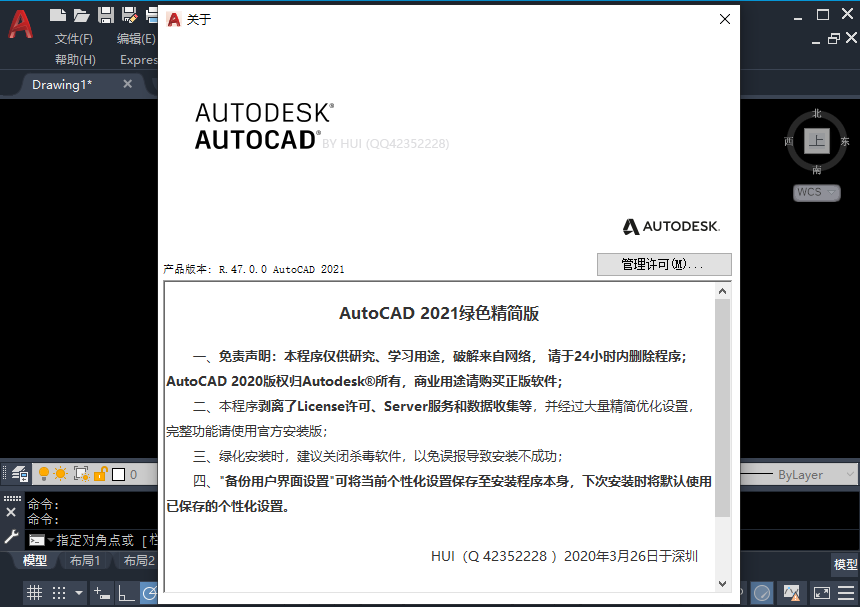Screen dimensions: 860x607
Task: Open the Express menu
Action: pyautogui.click(x=139, y=60)
